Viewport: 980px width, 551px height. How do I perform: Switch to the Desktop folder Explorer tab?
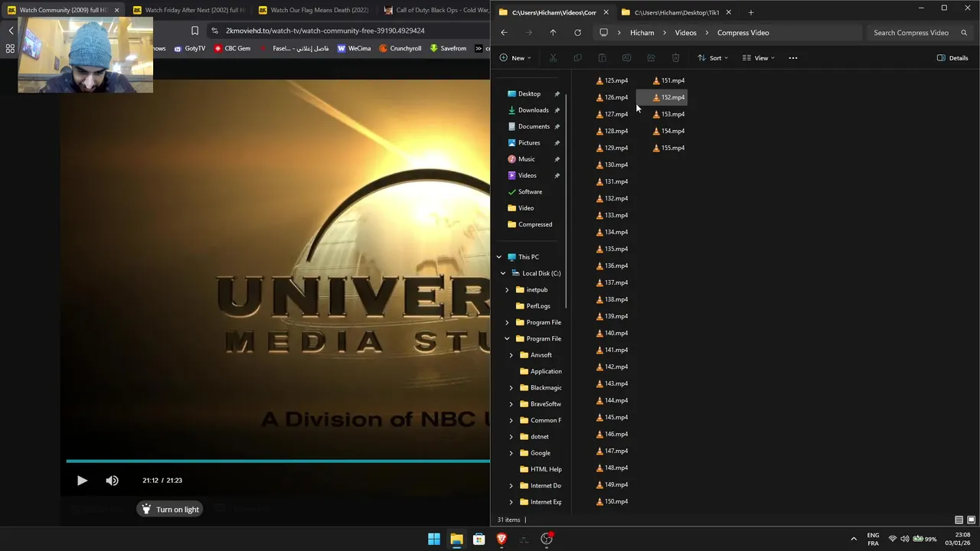(675, 12)
